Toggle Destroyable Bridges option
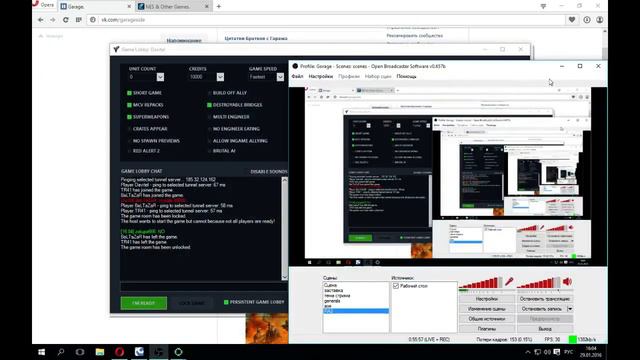The image size is (640, 360). coord(209,105)
